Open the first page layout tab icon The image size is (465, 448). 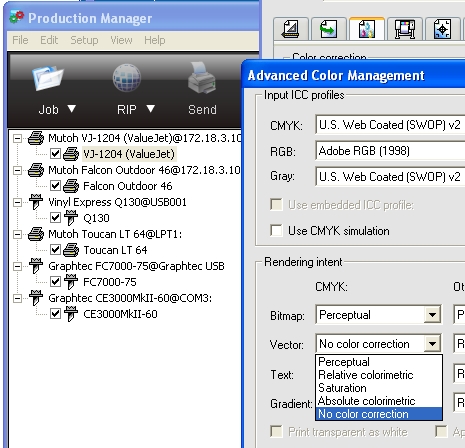291,29
